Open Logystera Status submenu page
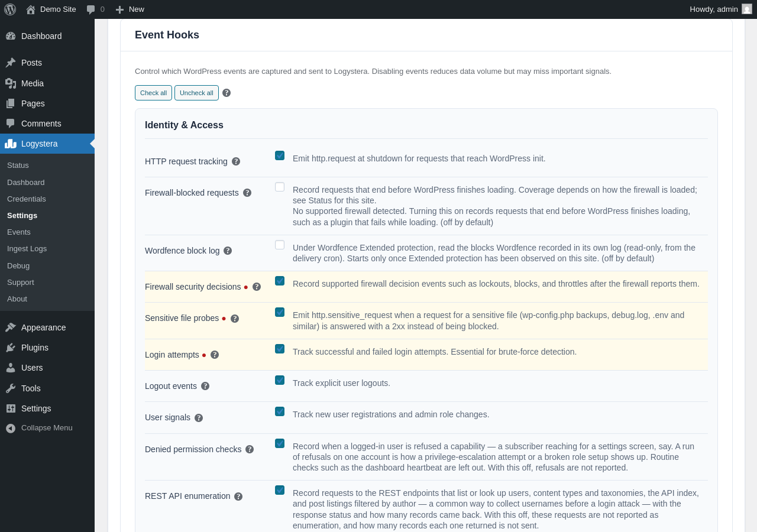 click(x=47, y=166)
